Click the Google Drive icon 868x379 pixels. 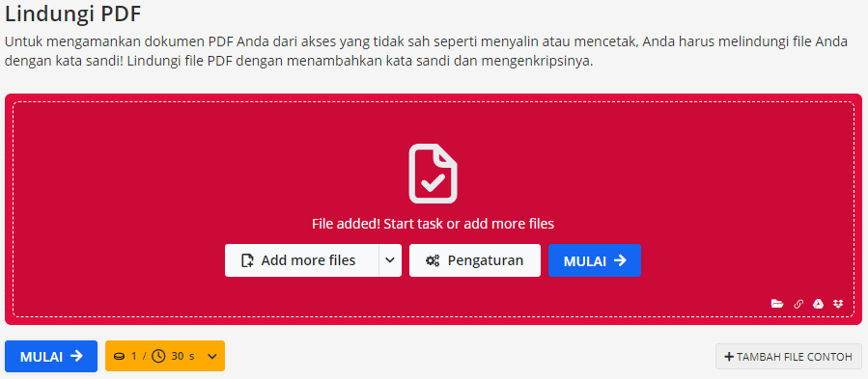click(818, 303)
